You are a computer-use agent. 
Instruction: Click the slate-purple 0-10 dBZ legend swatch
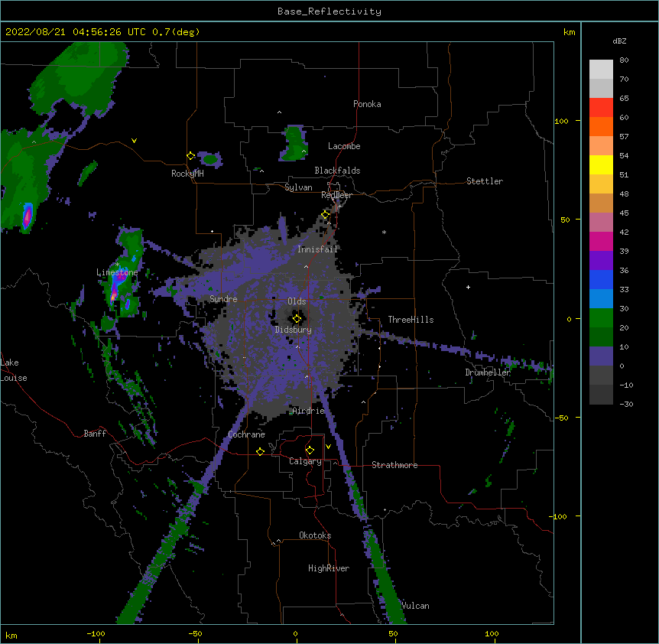coord(601,356)
